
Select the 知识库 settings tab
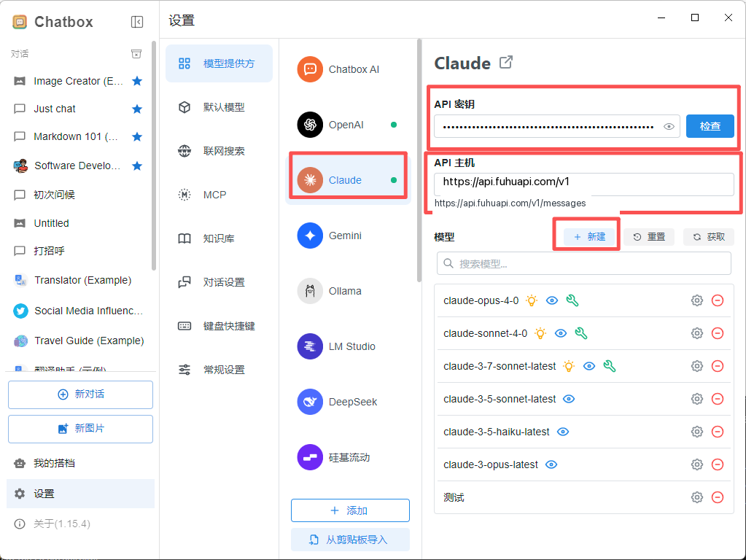219,238
